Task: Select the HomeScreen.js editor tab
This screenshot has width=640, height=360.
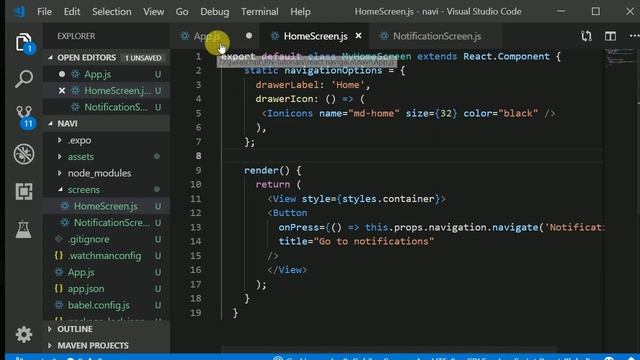Action: pyautogui.click(x=315, y=36)
